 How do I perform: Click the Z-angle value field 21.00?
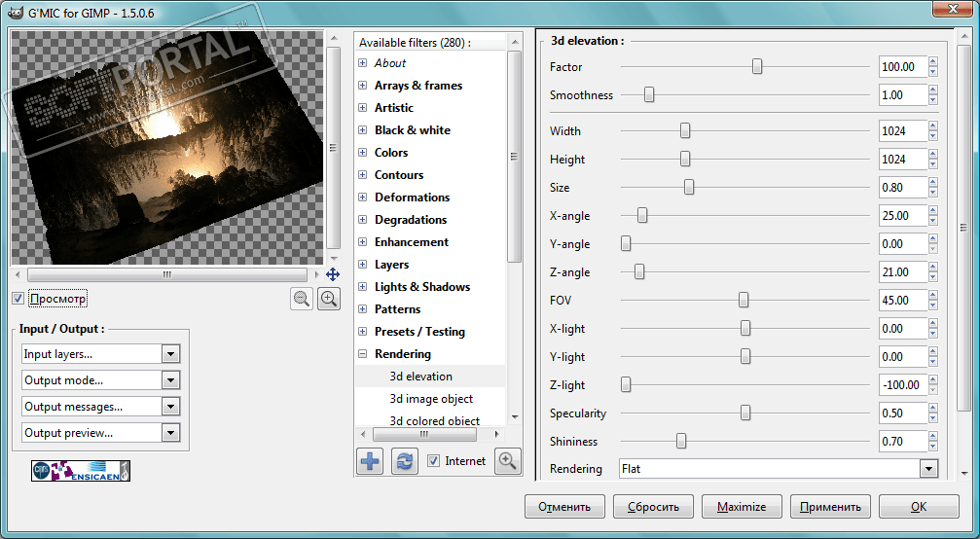click(x=903, y=272)
